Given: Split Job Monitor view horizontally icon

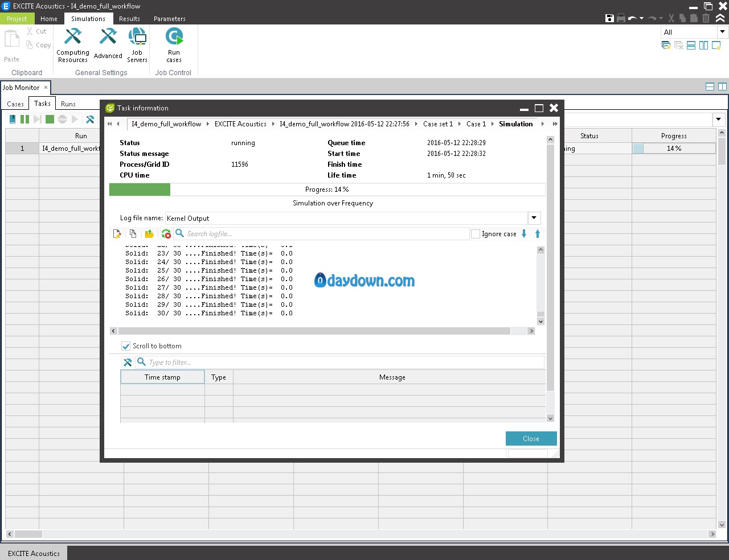Looking at the screenshot, I should pyautogui.click(x=710, y=87).
